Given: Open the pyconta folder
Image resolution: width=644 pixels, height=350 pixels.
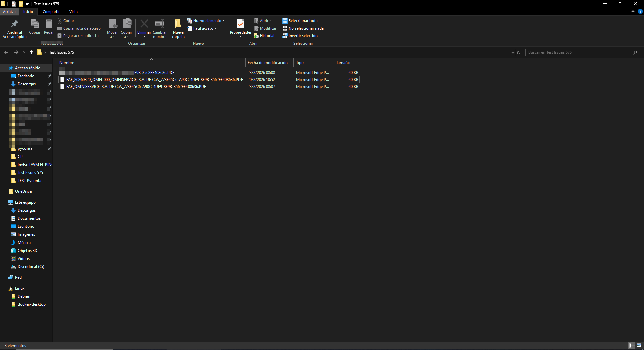Looking at the screenshot, I should tap(25, 148).
